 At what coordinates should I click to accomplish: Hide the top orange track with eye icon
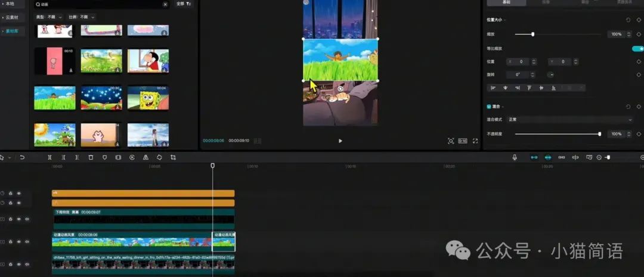(18, 193)
